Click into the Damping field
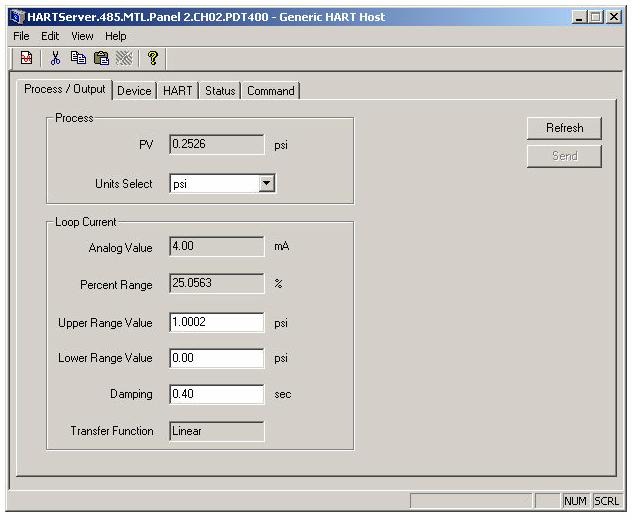Viewport: 632px width, 520px height. 217,394
